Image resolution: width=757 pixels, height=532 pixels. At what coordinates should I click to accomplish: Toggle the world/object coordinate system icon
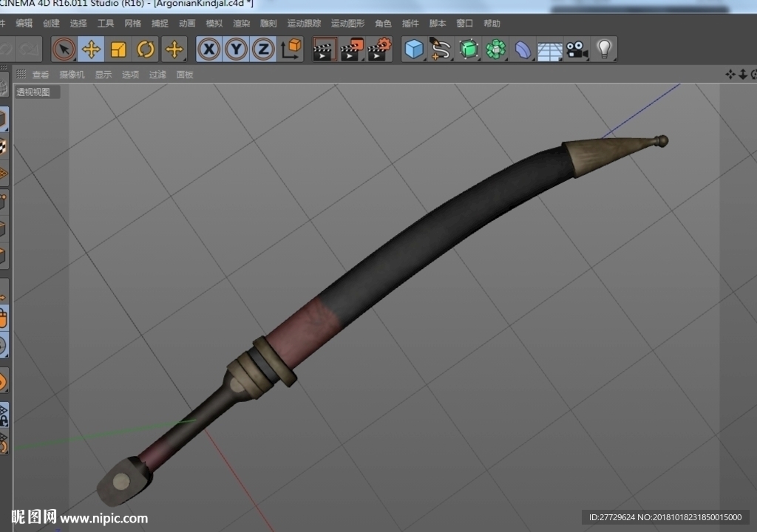(x=291, y=50)
